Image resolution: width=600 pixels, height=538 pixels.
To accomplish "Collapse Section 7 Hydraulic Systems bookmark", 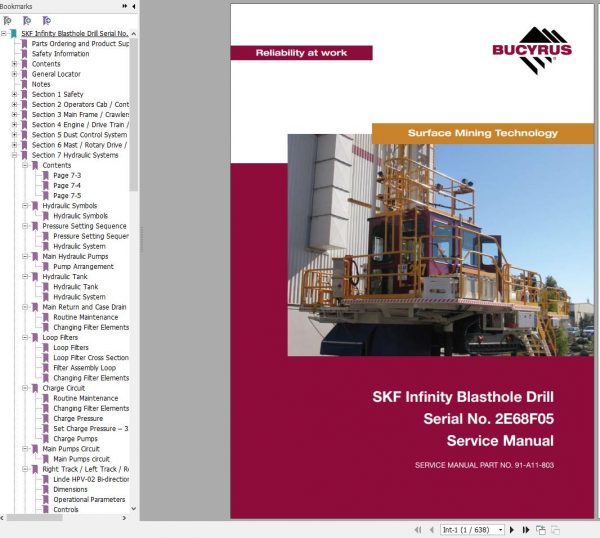I will [x=14, y=155].
